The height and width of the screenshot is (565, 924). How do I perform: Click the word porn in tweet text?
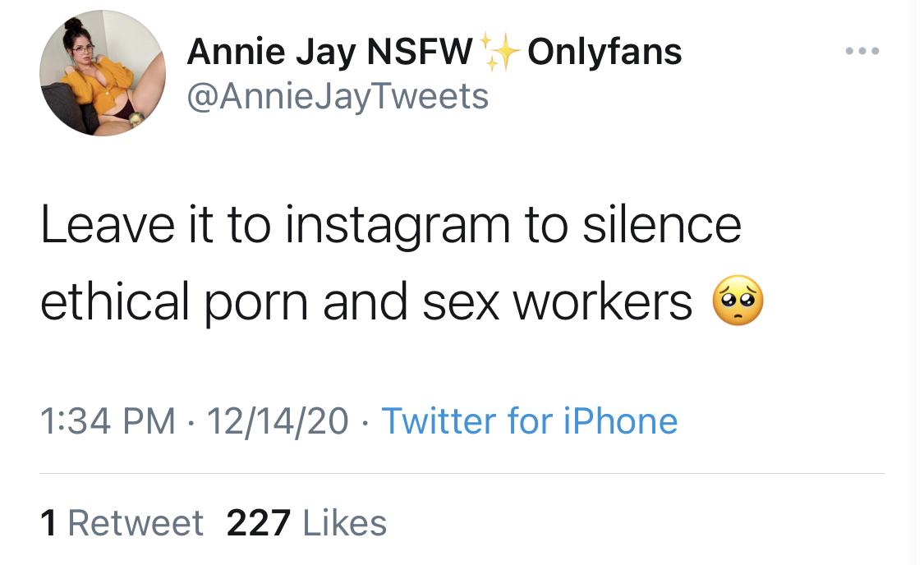[x=256, y=305]
